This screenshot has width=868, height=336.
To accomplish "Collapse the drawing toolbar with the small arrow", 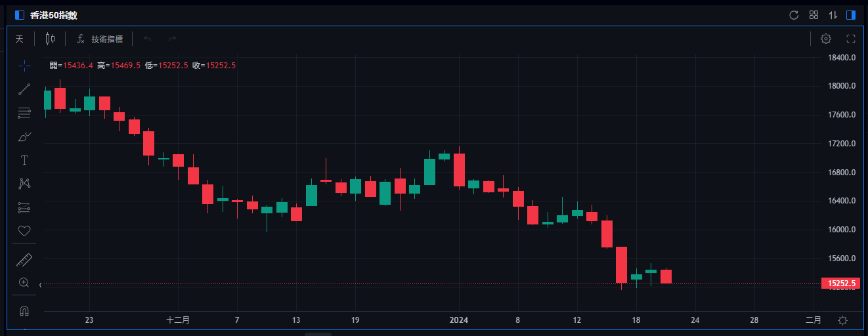I will [x=41, y=285].
